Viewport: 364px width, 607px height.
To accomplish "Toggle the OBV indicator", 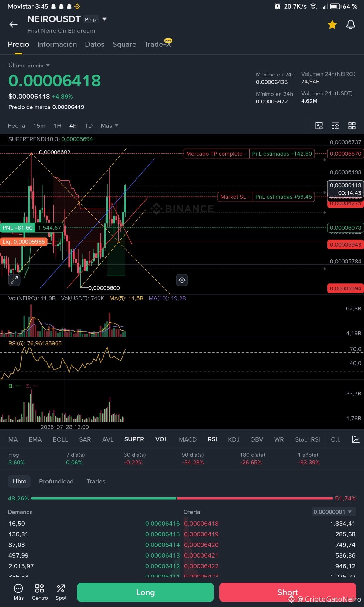I will 257,439.
